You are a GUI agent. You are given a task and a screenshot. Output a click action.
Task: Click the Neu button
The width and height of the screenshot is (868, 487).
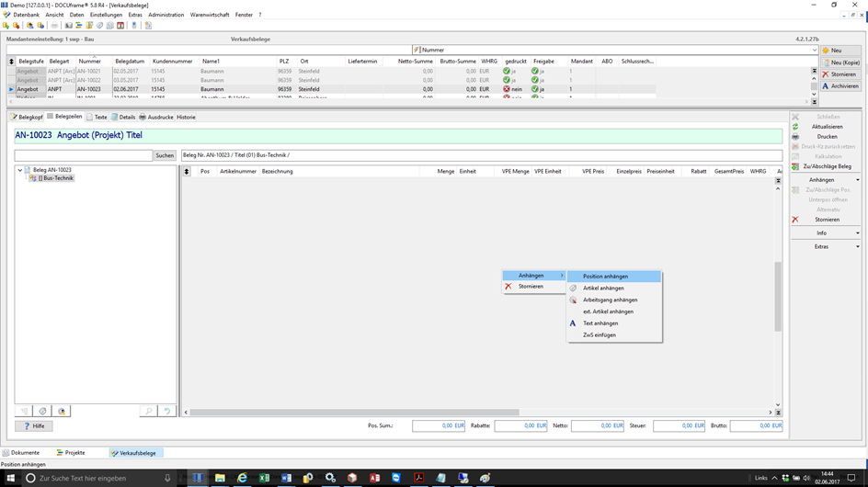click(840, 51)
